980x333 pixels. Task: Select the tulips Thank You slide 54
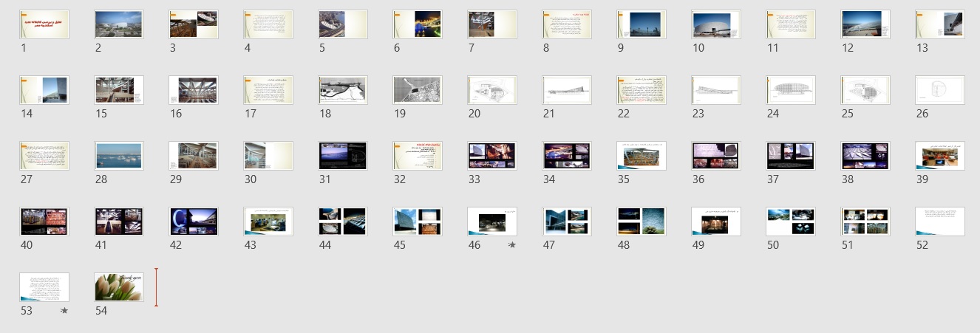[119, 287]
